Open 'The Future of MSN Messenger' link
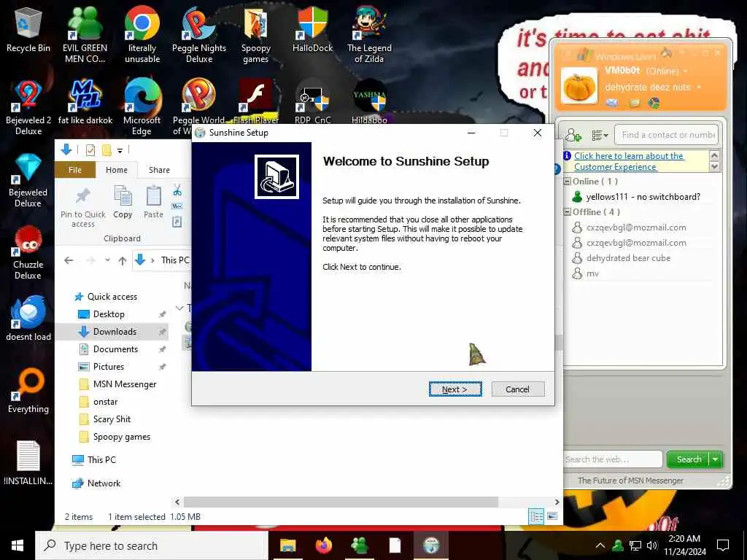747x560 pixels. (x=630, y=481)
